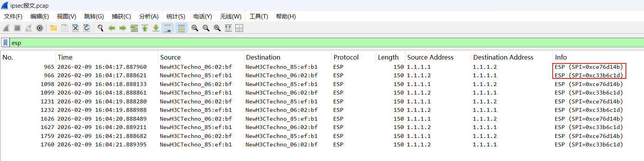This screenshot has width=644, height=161.
Task: Click the find packet magnifier icon
Action: pyautogui.click(x=101, y=28)
